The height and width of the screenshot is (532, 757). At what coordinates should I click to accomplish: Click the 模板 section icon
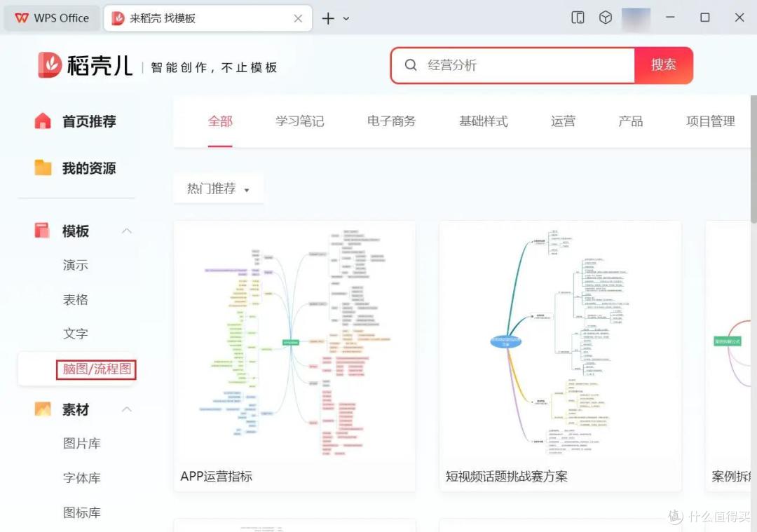(x=42, y=231)
